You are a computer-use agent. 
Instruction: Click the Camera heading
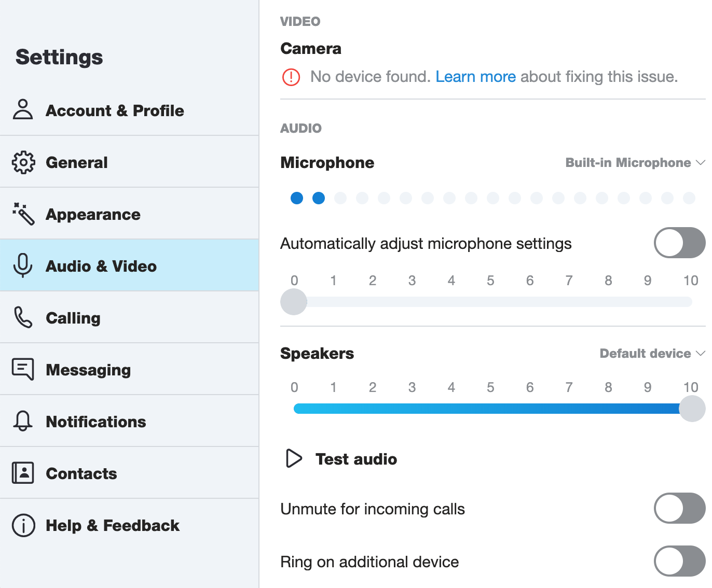pos(311,49)
